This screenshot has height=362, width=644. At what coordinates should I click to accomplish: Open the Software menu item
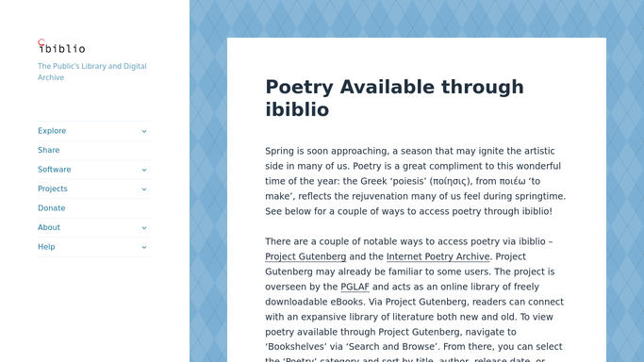point(54,170)
